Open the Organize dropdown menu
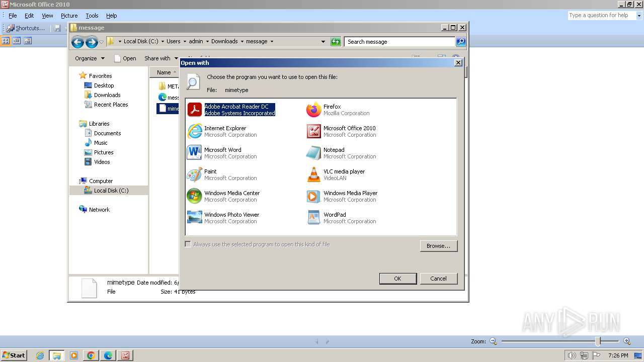The height and width of the screenshot is (362, 644). (90, 58)
